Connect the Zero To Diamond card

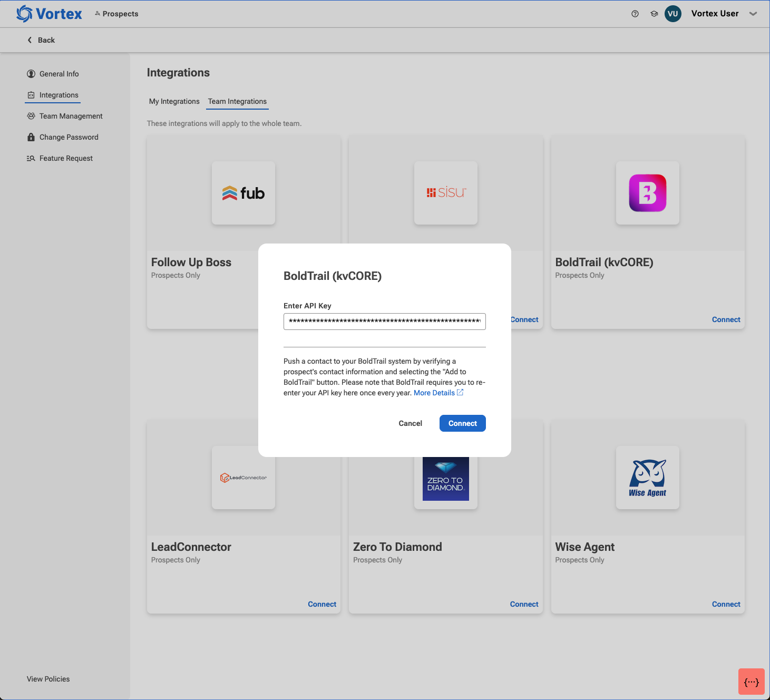click(524, 604)
